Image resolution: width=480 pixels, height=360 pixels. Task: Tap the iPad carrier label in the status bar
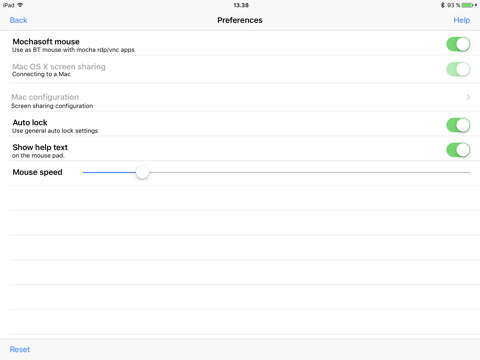pyautogui.click(x=9, y=5)
